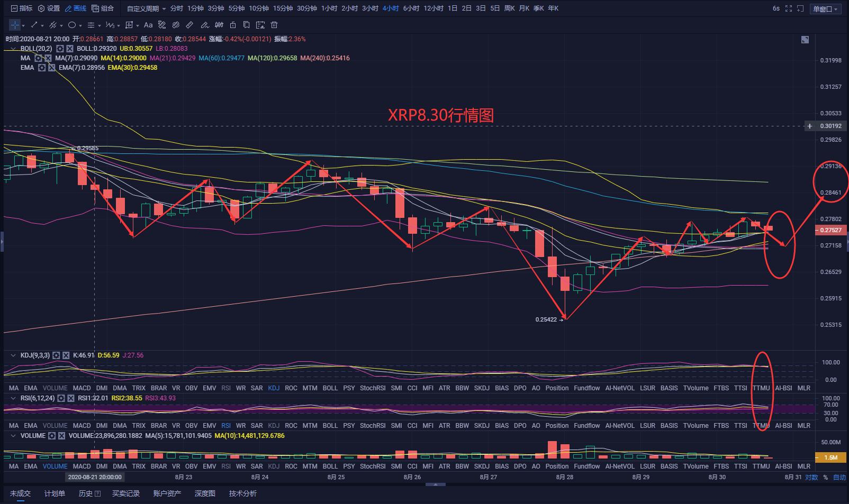Open the 自定义周期 custom period dropdown

[x=146, y=8]
